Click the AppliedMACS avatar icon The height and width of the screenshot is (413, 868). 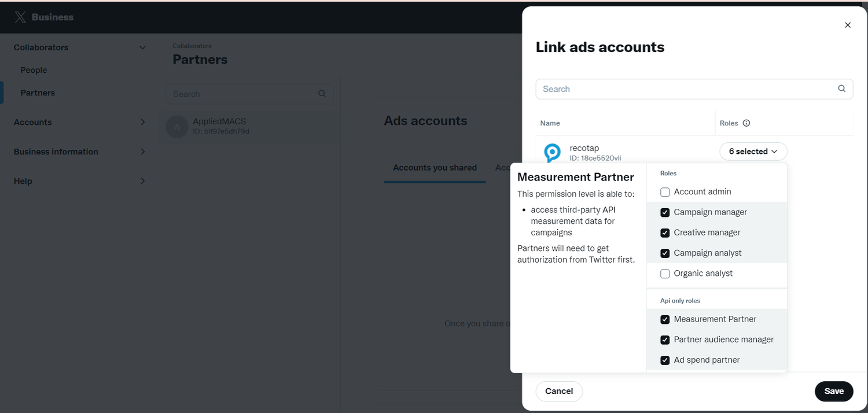(177, 127)
